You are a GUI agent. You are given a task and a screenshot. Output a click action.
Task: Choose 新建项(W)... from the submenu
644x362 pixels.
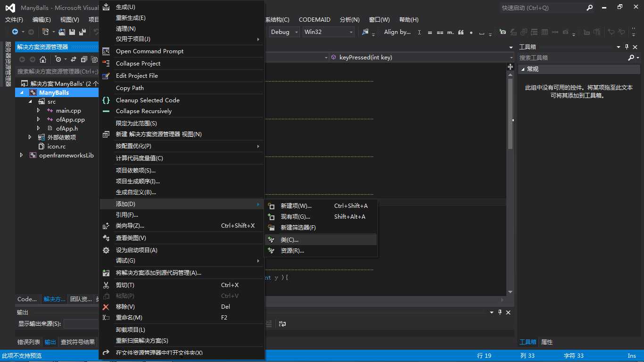[296, 206]
